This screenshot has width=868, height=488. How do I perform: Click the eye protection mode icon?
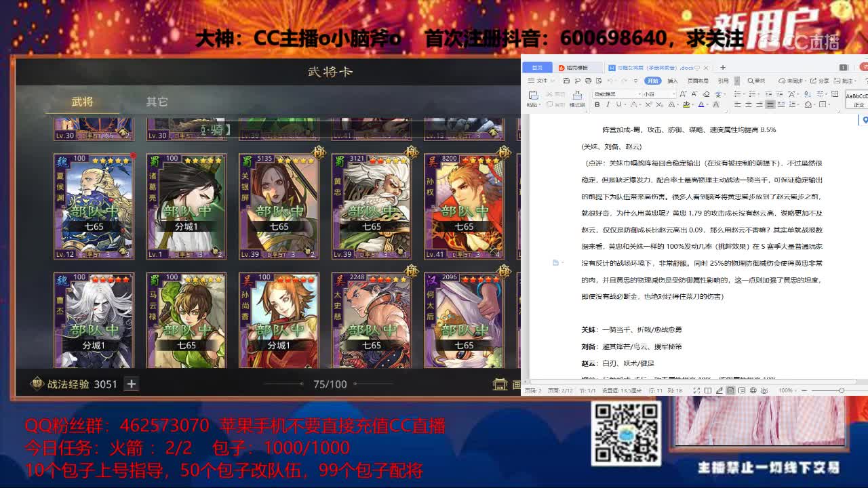click(x=764, y=390)
